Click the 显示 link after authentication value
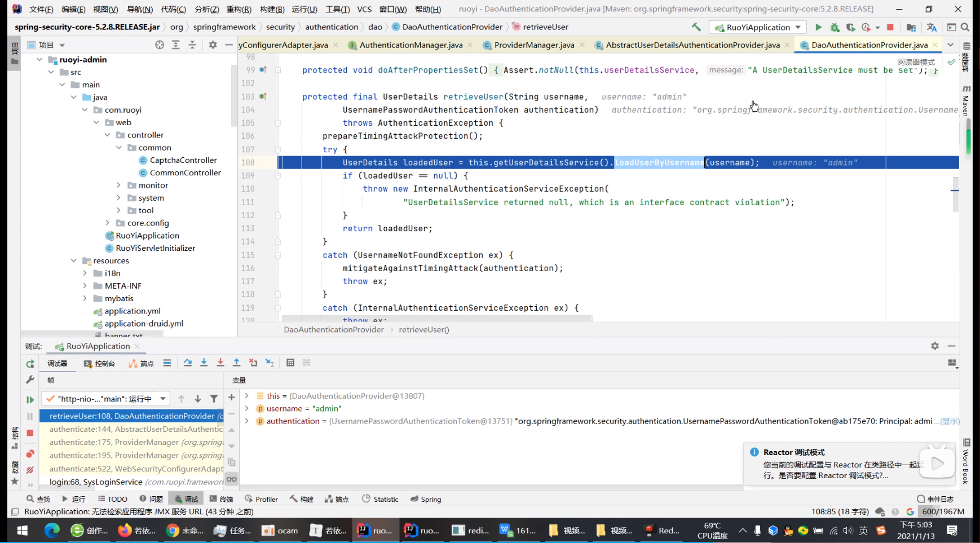The height and width of the screenshot is (543, 980). (950, 421)
